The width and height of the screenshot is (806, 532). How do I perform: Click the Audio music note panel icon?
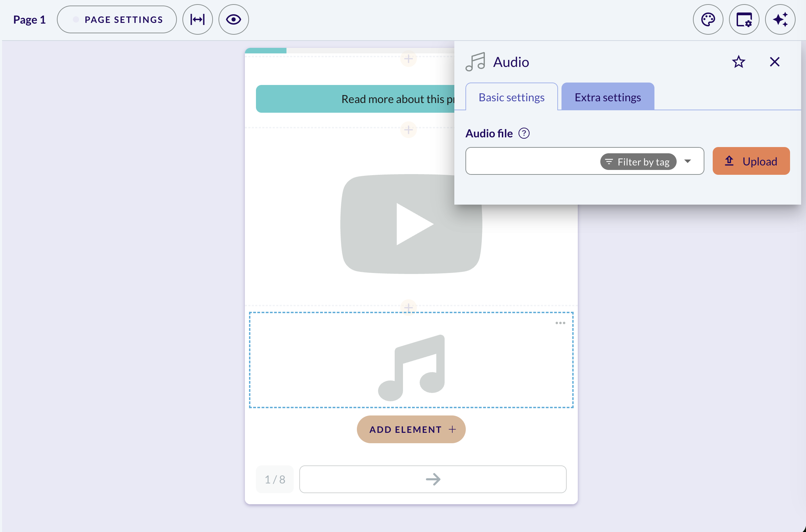(475, 62)
